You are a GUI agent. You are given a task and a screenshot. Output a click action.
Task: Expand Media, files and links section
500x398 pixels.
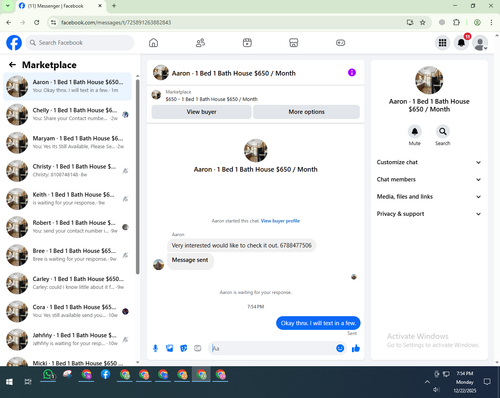[429, 197]
